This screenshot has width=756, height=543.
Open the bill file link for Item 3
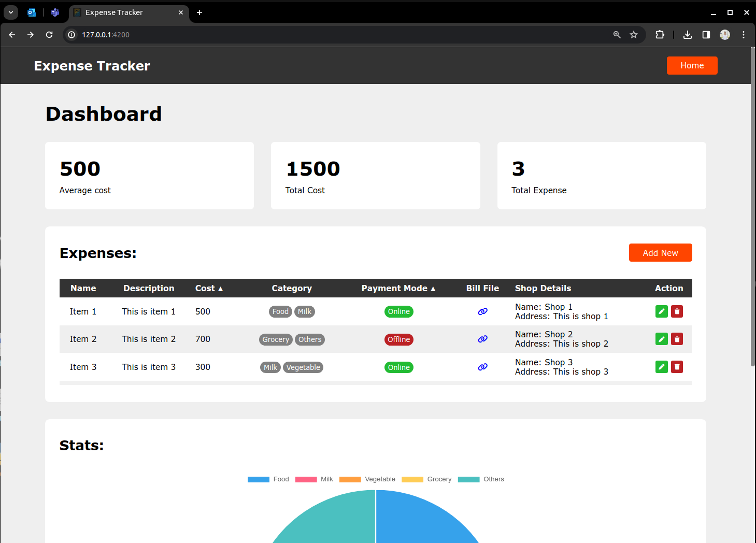(482, 367)
